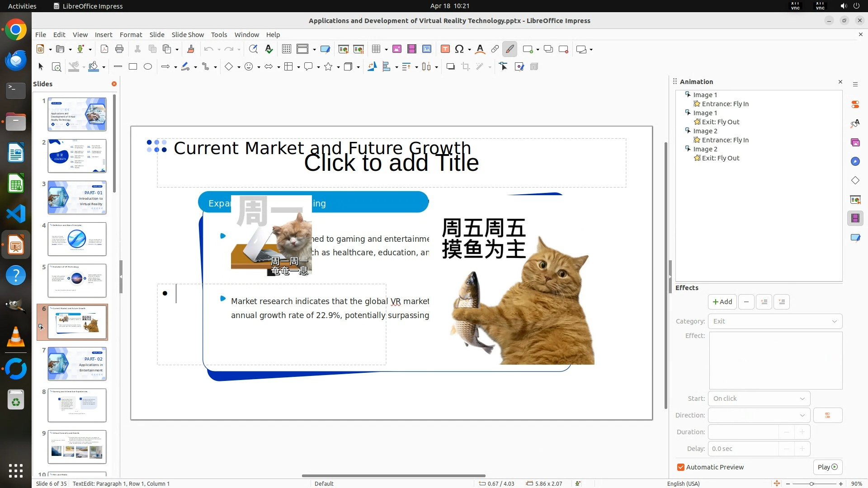Open the Slide Show menu

pos(188,35)
